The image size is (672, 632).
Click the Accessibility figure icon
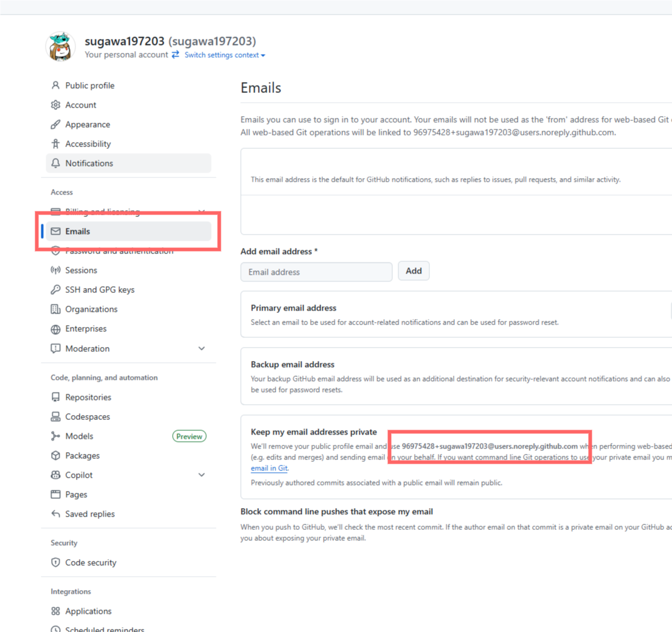pos(56,144)
